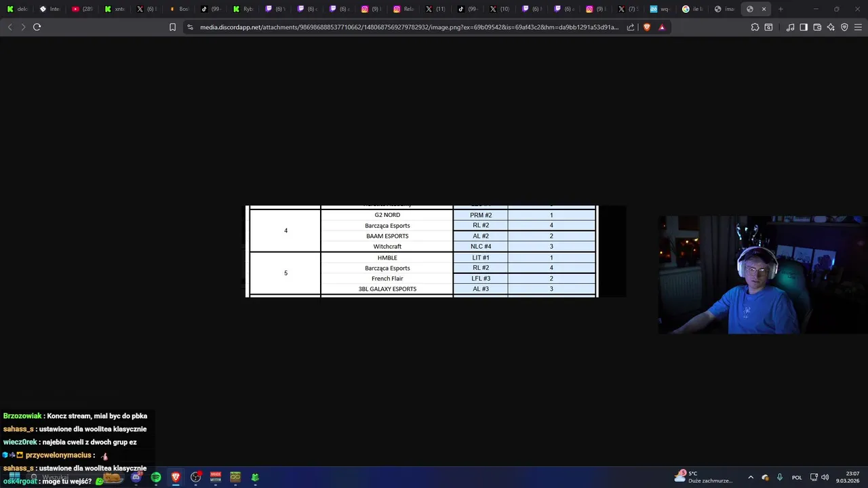Switch to the 'xmte' Kick tab
The image size is (868, 488).
114,9
